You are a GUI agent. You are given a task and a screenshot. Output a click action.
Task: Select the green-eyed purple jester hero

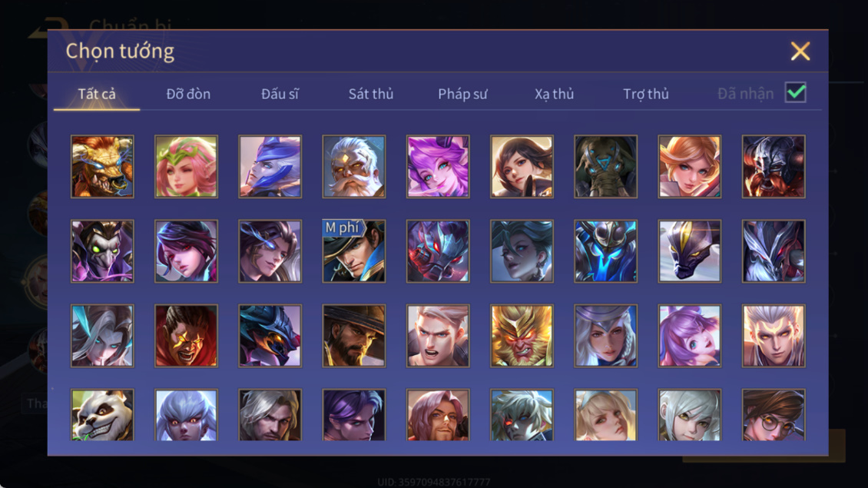coord(102,251)
